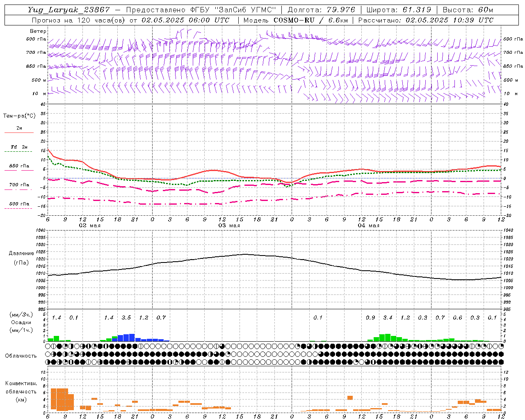This screenshot has width=525, height=420.
Task: Click the 0.9 precipitation amount value
Action: coord(370,318)
